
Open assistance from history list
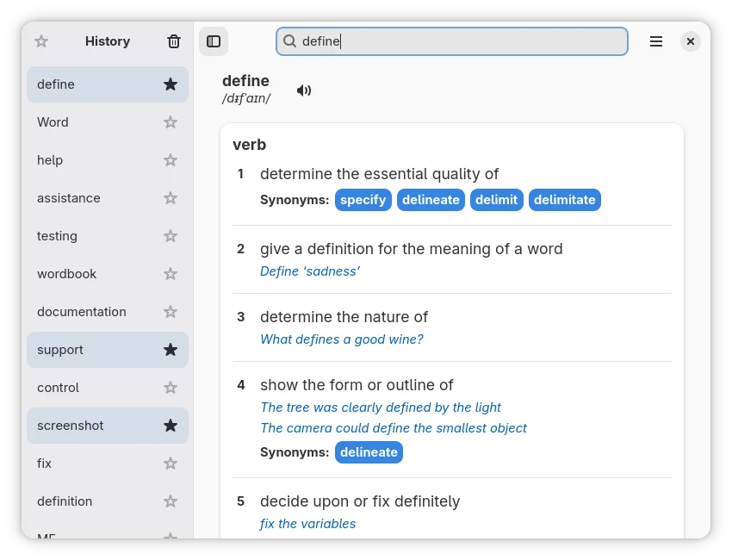coord(108,198)
